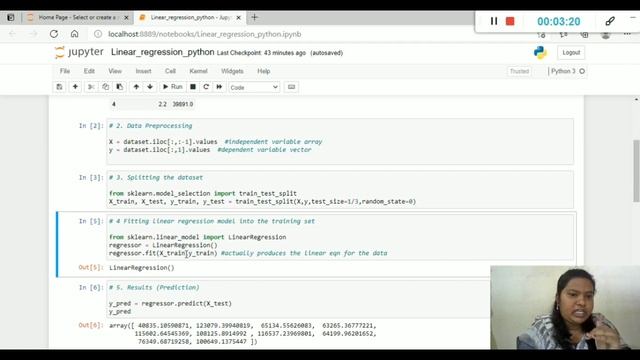Go to the browser home page icon
The width and height of the screenshot is (640, 360).
click(x=74, y=34)
